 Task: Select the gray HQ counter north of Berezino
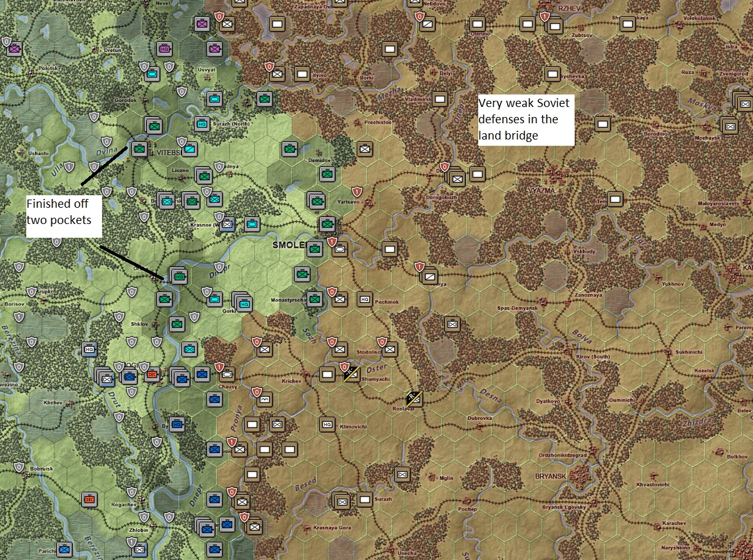tap(90, 349)
